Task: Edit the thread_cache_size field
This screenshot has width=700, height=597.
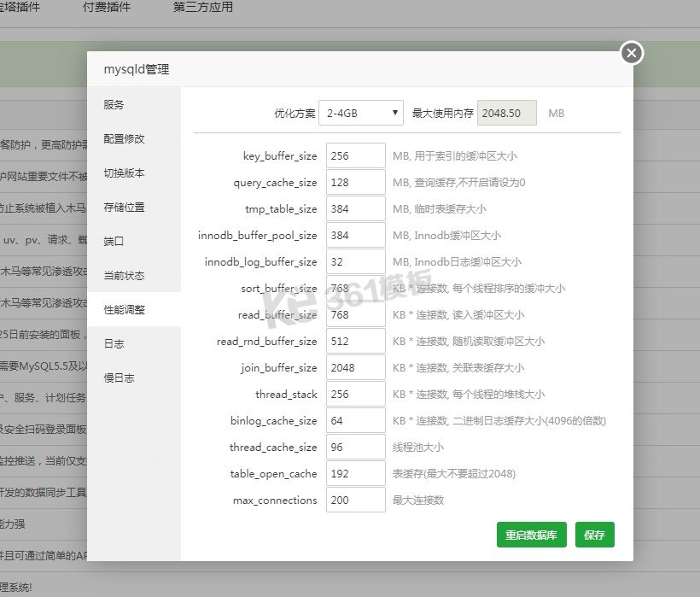Action: click(x=356, y=447)
